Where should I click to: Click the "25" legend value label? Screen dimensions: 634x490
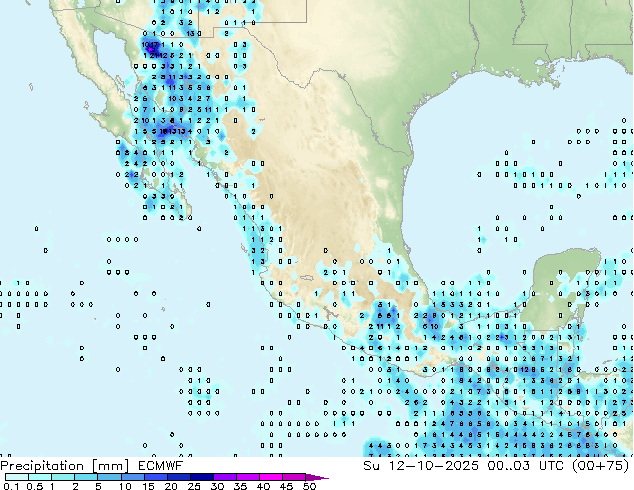[194, 486]
